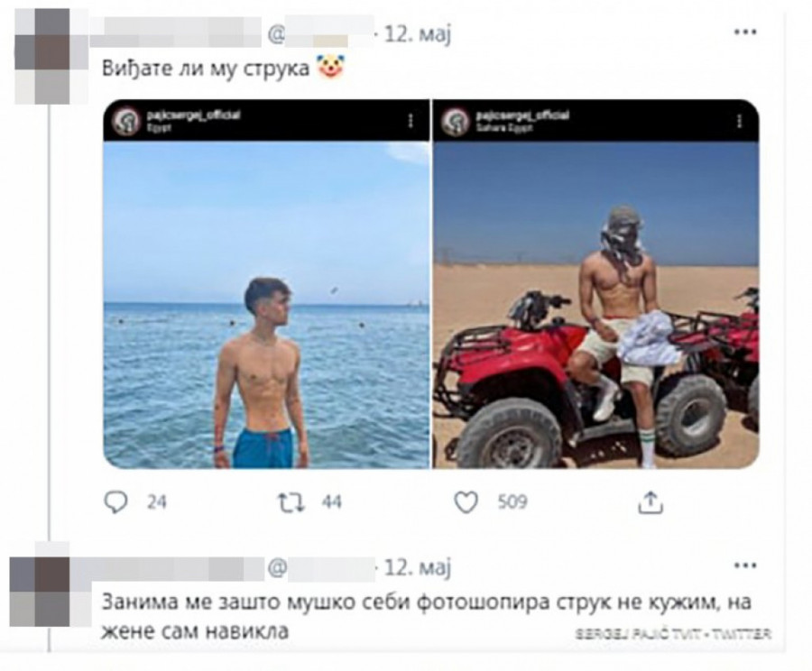The image size is (812, 671).
Task: Open the red quad bike desert photo
Action: point(596,305)
